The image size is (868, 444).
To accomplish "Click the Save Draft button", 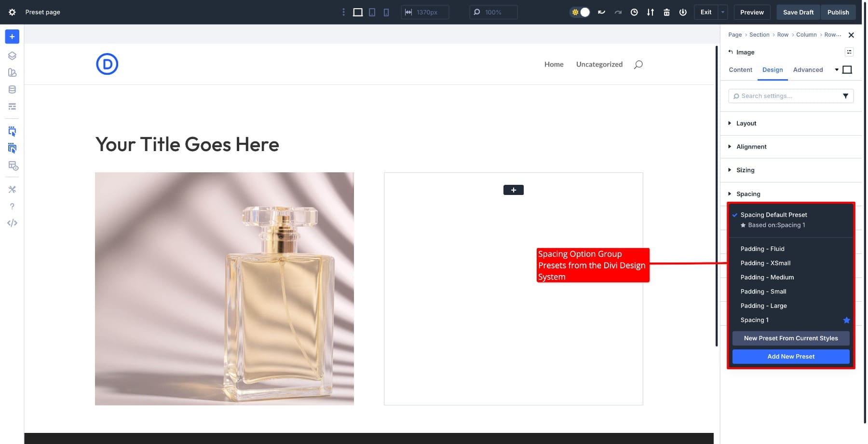I will coord(798,12).
